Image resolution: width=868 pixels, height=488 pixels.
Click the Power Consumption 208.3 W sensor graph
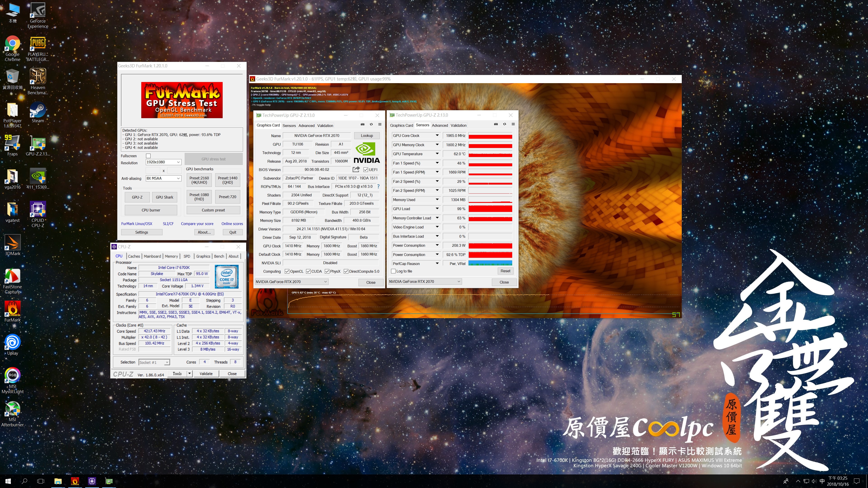coord(490,246)
